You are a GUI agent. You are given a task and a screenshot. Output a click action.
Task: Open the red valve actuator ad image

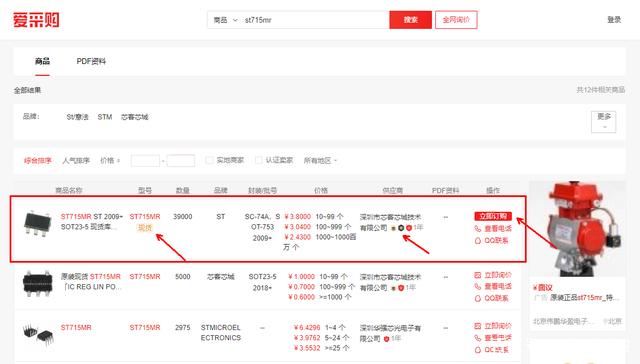click(x=577, y=229)
